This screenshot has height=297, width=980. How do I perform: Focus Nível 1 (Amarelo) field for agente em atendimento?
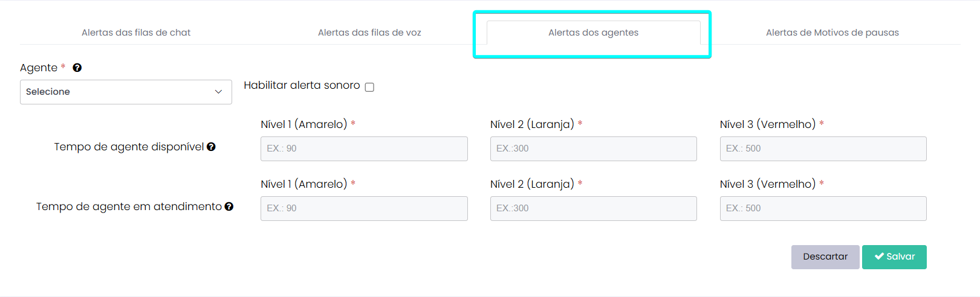pyautogui.click(x=364, y=208)
